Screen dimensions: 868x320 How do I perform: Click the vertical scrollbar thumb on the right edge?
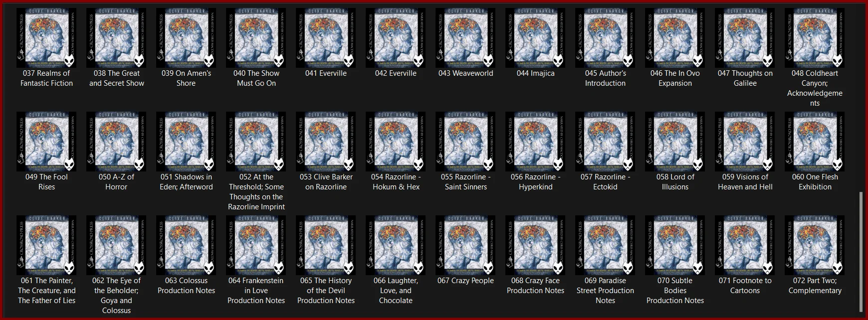pos(861,252)
